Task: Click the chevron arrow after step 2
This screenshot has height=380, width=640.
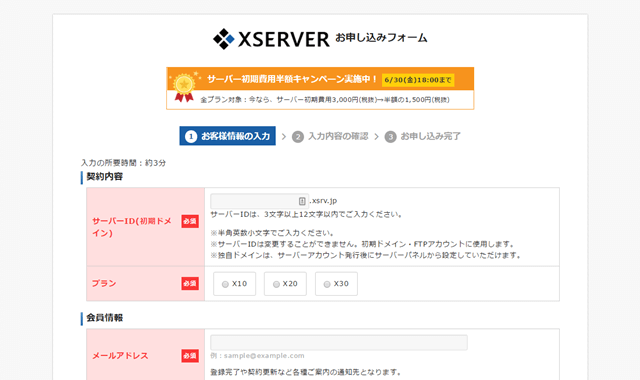Action: pyautogui.click(x=376, y=136)
